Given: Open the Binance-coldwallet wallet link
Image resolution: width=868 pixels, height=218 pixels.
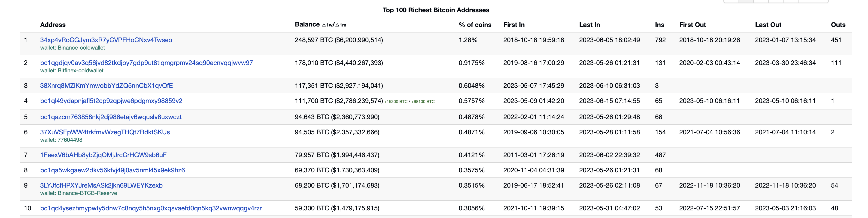Looking at the screenshot, I should (x=73, y=48).
